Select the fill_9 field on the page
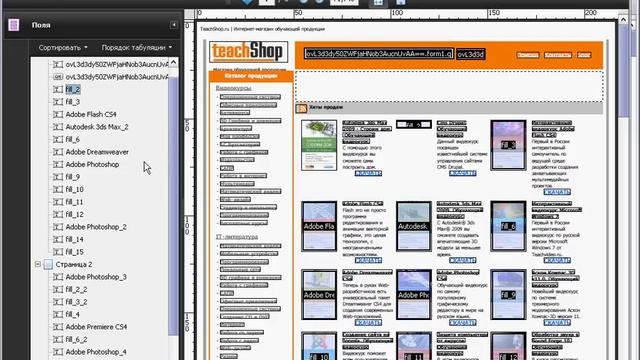This screenshot has height=360, width=640. click(508, 295)
